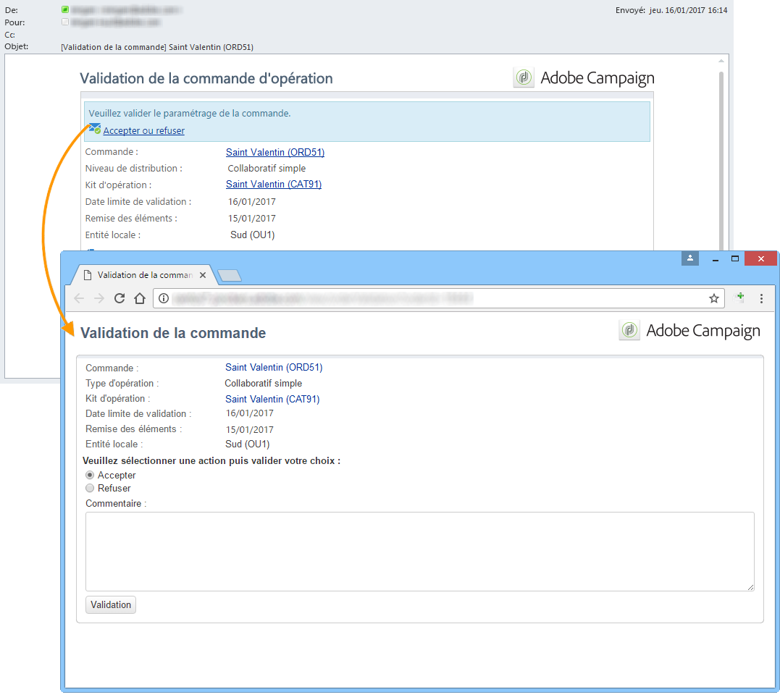Open Saint Valentin (CAT91) link in browser page
This screenshot has height=700, width=780.
click(272, 399)
